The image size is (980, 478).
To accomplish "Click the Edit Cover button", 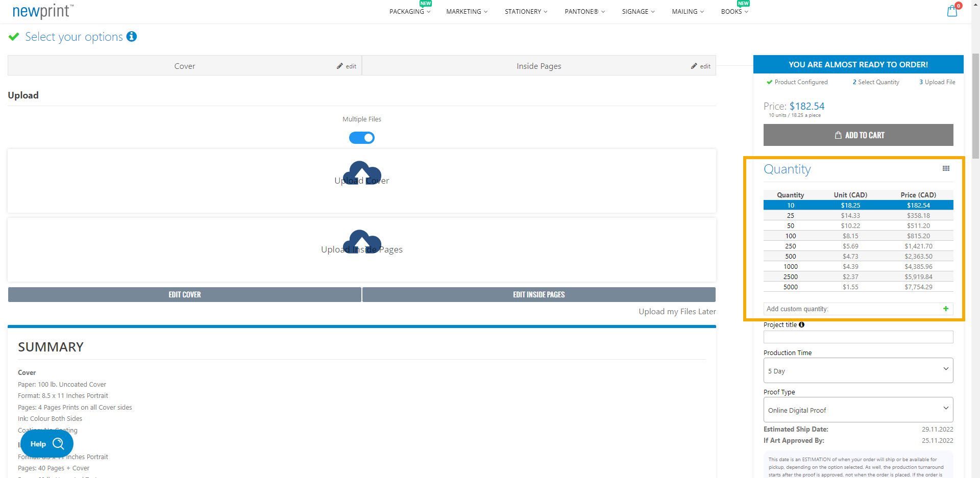I will click(x=184, y=294).
